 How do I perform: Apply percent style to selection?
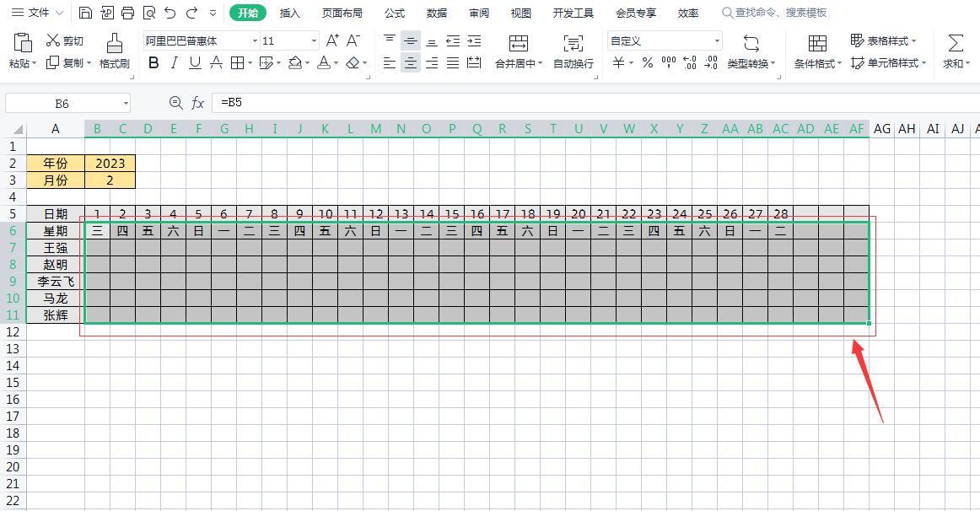[646, 62]
